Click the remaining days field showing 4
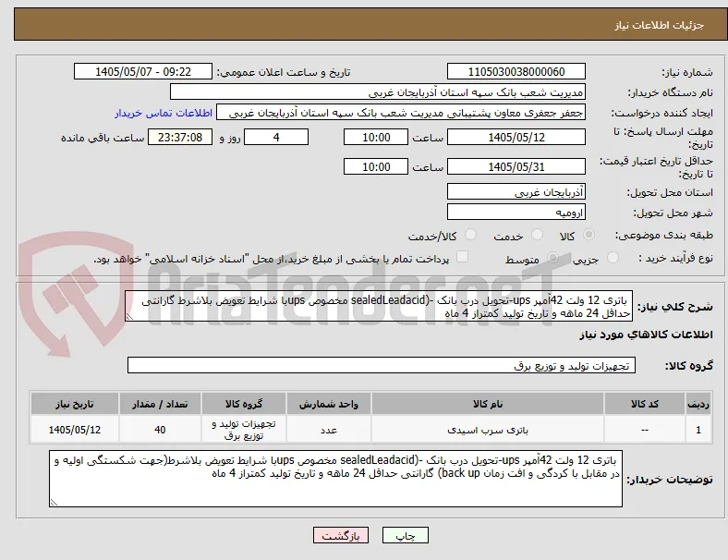 276,137
